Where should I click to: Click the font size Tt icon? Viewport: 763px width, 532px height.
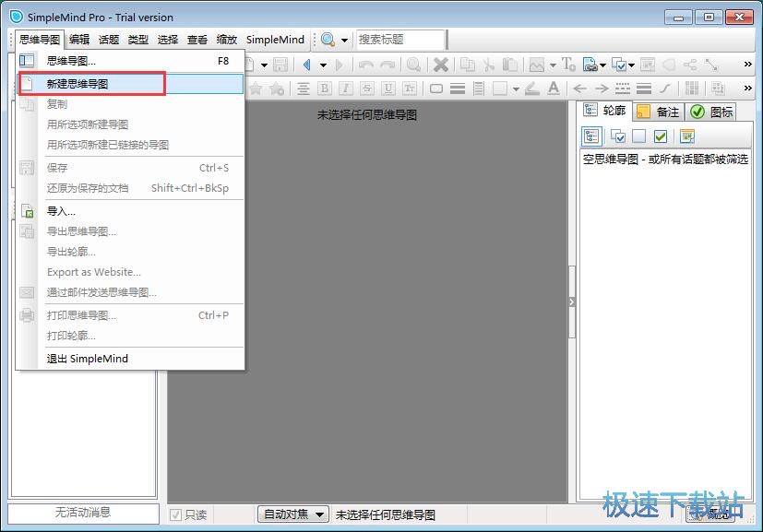coord(410,89)
